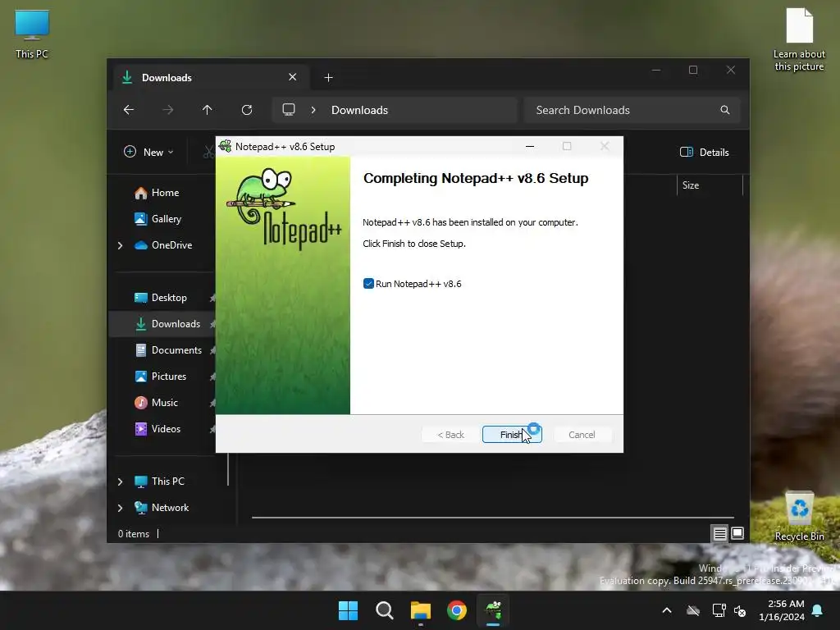Viewport: 840px width, 630px height.
Task: Uncheck the Run Notepad++ v8.6 checkbox
Action: coord(368,283)
